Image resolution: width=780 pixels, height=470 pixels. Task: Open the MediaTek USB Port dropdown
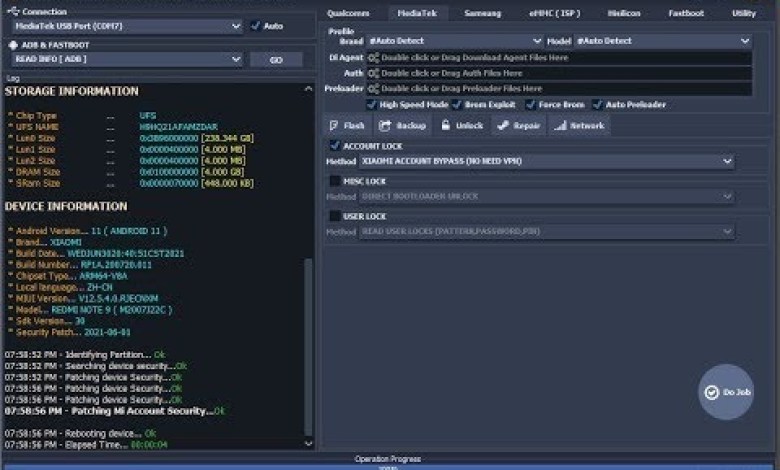[127, 26]
